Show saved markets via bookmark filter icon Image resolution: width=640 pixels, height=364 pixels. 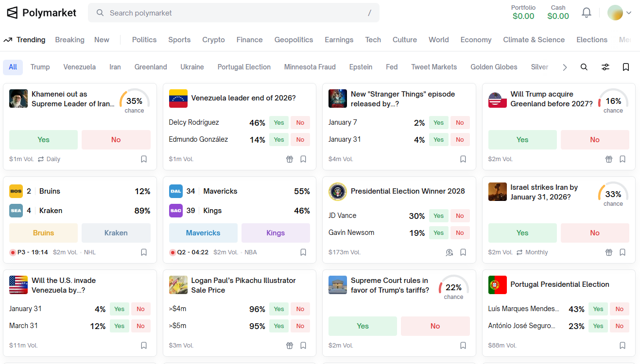pos(626,67)
